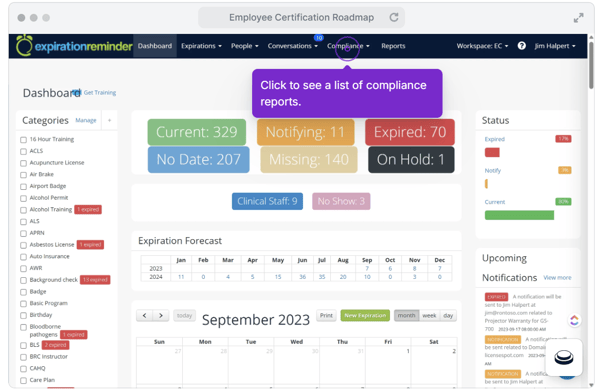Open the Jim Halpert user menu

[x=555, y=46]
